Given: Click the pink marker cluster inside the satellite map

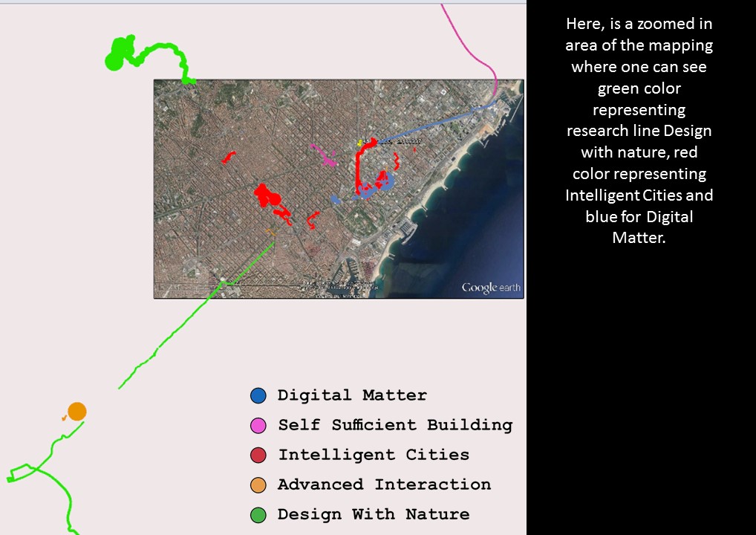Looking at the screenshot, I should tap(325, 156).
